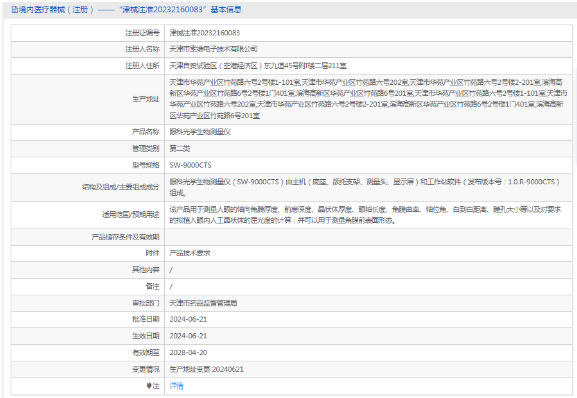Click the bullet icon beside the 注 label
Viewport: 577px width, 398px height.
coord(149,385)
